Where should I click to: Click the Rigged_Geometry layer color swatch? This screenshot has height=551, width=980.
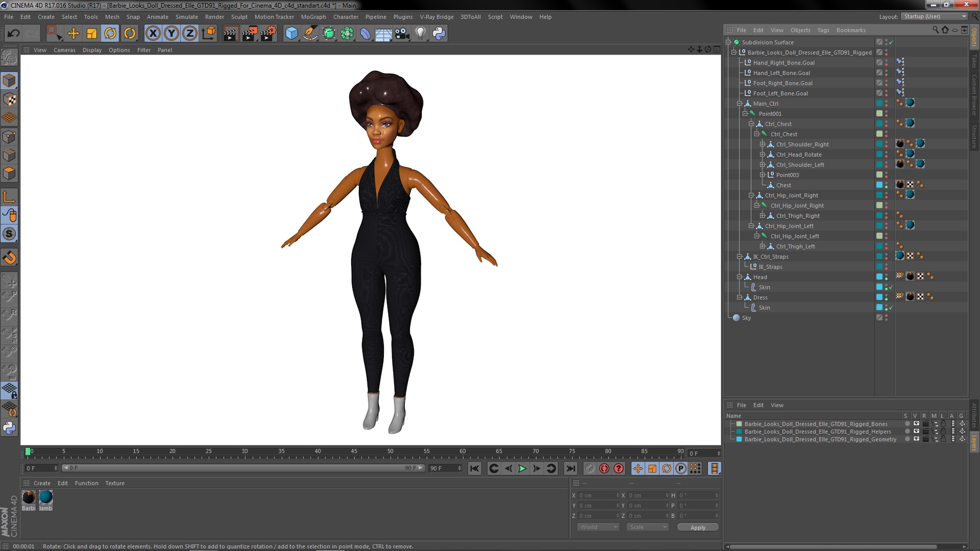(x=739, y=439)
